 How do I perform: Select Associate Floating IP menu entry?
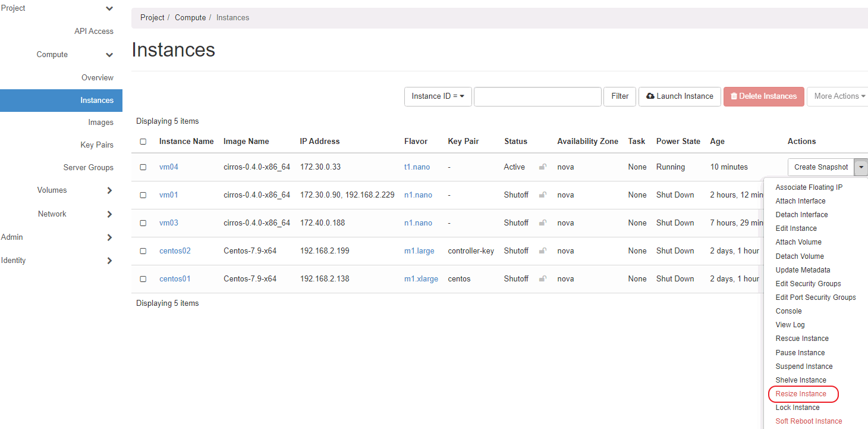point(809,187)
